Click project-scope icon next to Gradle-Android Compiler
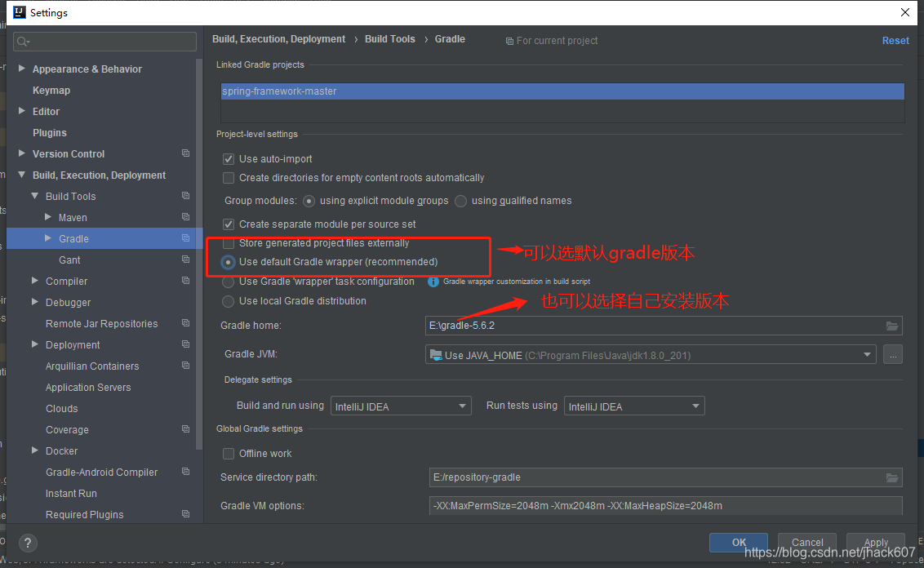Viewport: 924px width, 568px height. coord(185,472)
